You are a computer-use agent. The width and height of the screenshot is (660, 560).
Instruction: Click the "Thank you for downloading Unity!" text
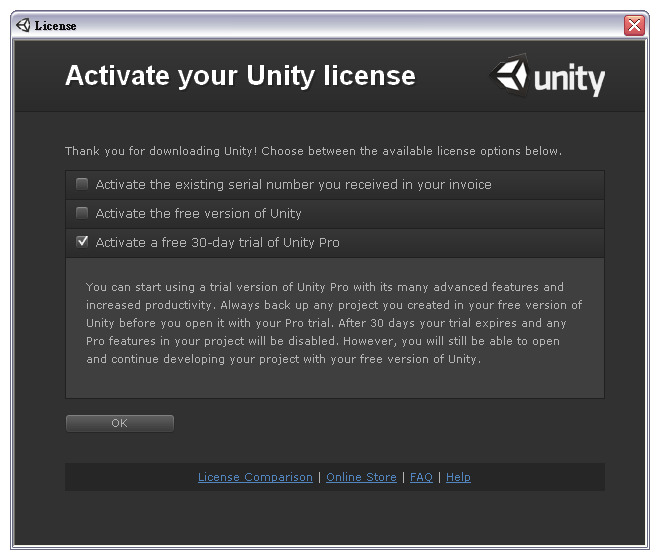160,151
